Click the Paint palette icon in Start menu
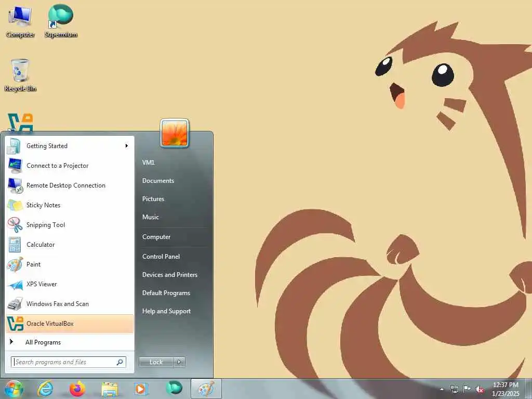532x399 pixels. tap(15, 264)
